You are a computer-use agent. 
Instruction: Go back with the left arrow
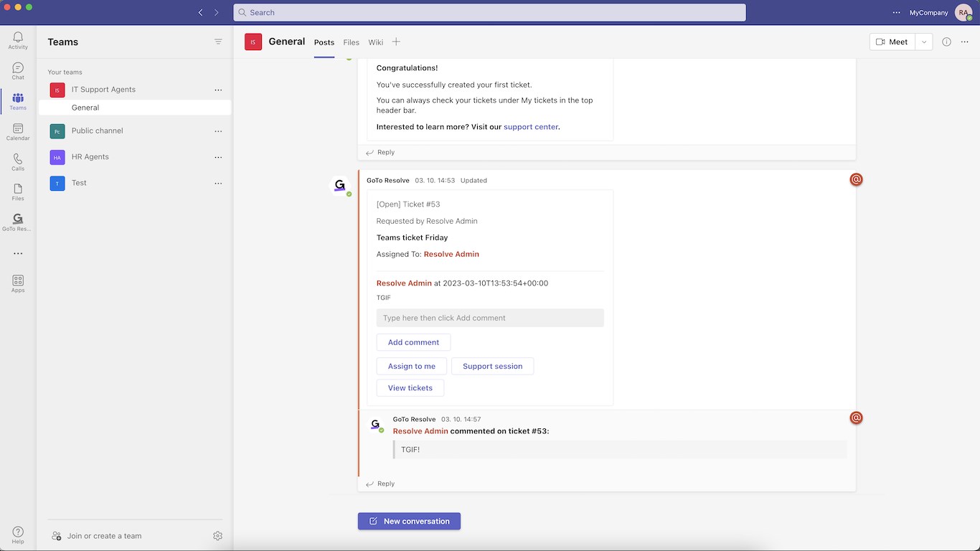tap(200, 12)
